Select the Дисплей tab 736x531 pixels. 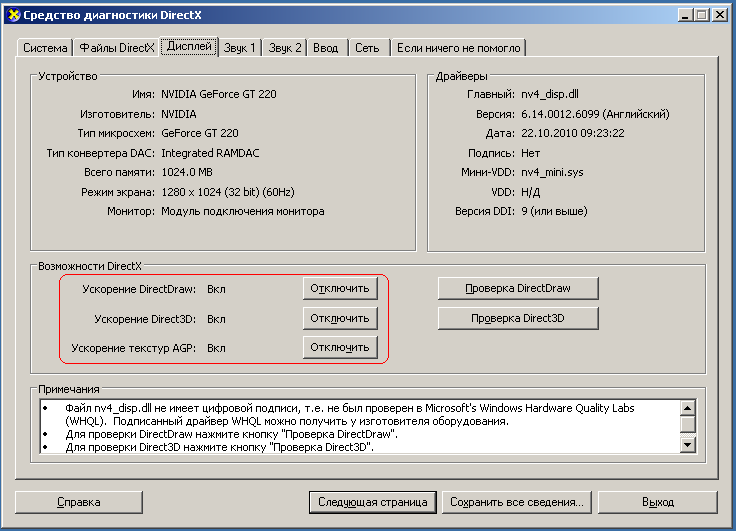(189, 46)
